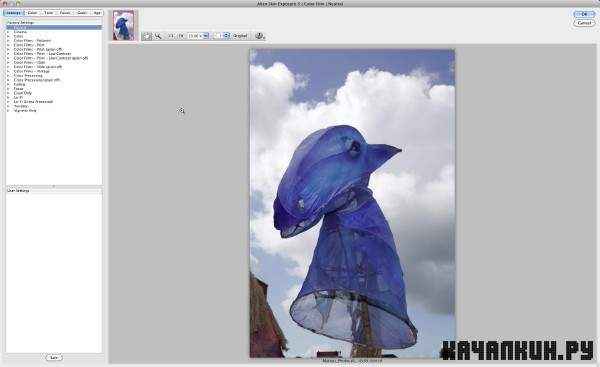Viewport: 600px width, 367px height.
Task: Select the Grain Only row
Action: point(54,93)
